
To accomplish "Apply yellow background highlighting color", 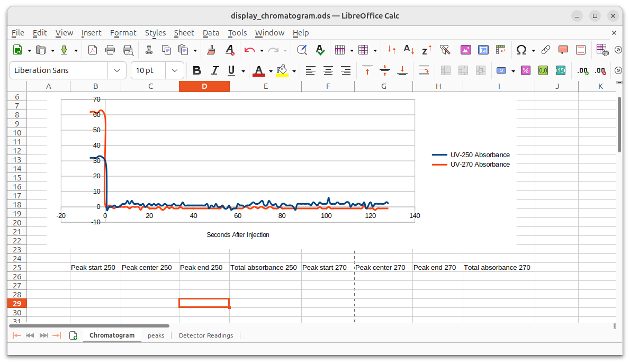I will click(x=282, y=70).
